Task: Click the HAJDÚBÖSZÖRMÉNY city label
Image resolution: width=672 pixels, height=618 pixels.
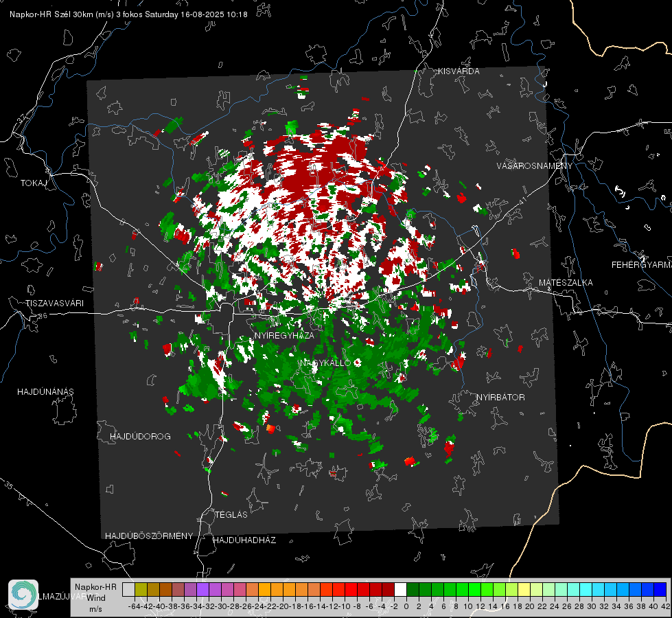Action: (149, 536)
